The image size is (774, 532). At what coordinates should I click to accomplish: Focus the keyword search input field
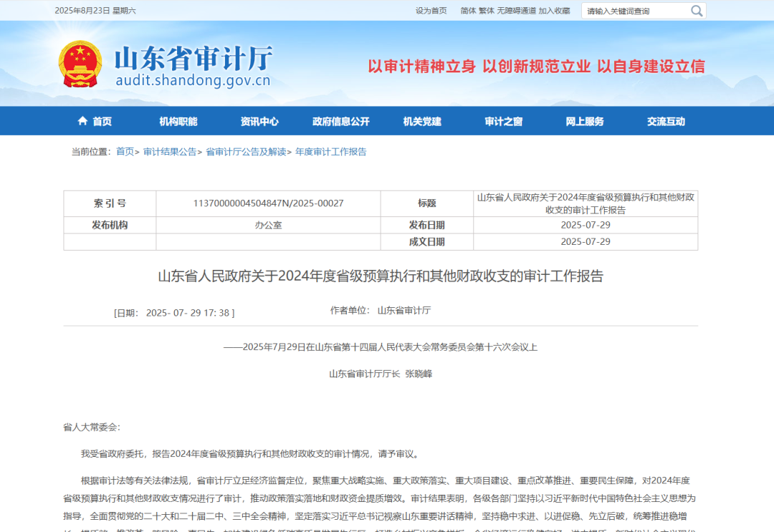[637, 11]
